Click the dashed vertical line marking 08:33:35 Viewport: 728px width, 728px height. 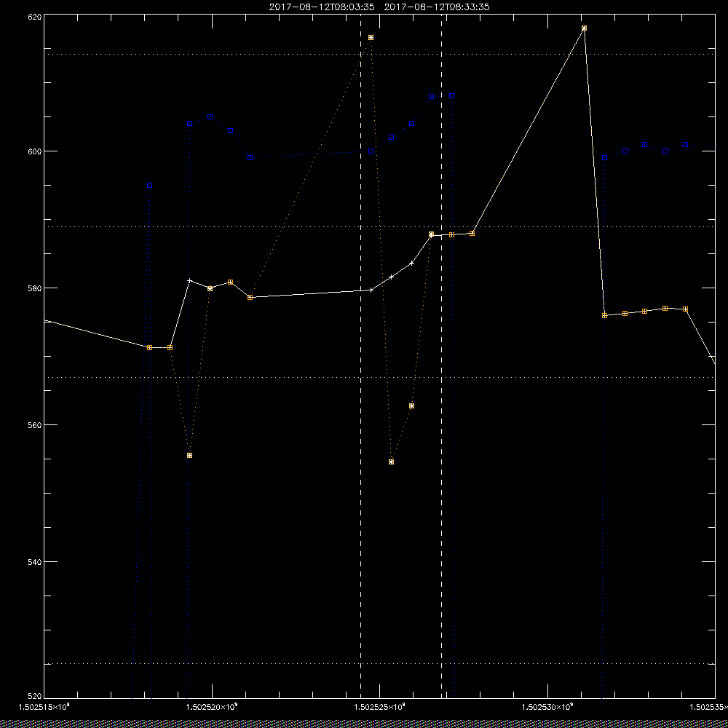442,356
